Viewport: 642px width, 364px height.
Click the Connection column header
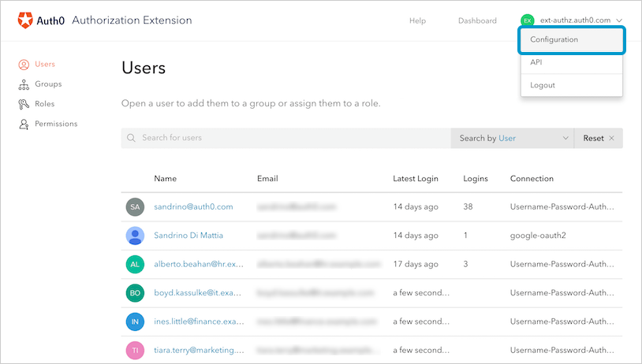532,178
